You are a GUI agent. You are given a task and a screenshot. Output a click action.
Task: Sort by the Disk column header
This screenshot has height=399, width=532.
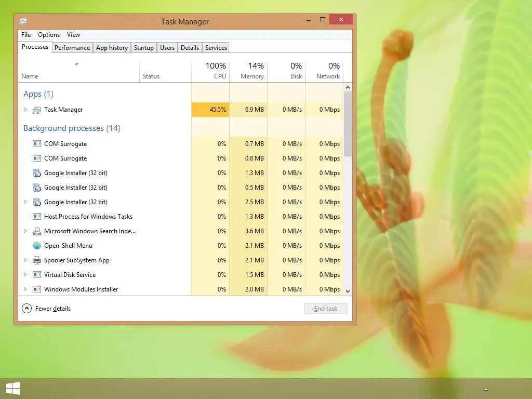[x=286, y=71]
